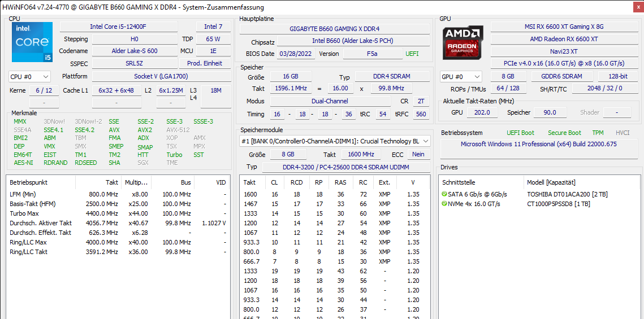Click the AMD Radeon Graphics logo
This screenshot has width=644, height=319.
tap(463, 42)
